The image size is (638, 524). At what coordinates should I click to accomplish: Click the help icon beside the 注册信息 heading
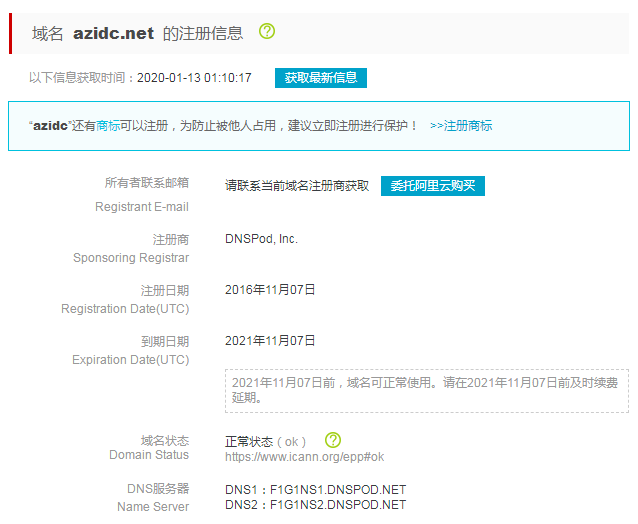tap(267, 31)
